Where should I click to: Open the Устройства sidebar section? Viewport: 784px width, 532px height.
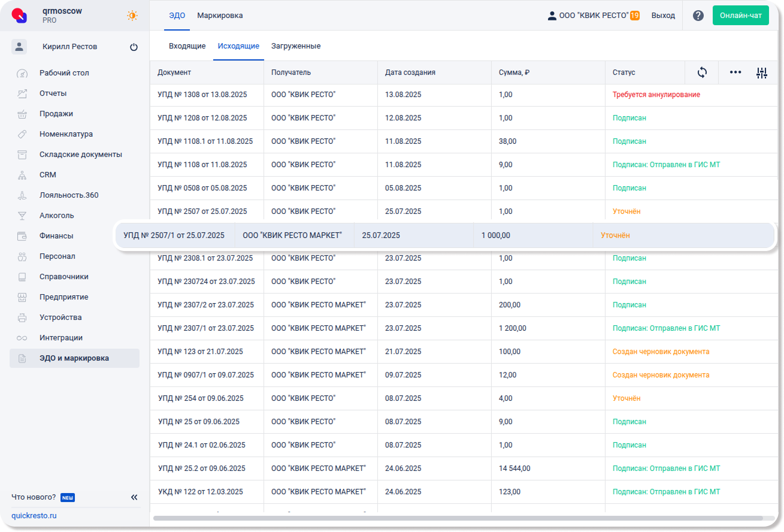60,318
